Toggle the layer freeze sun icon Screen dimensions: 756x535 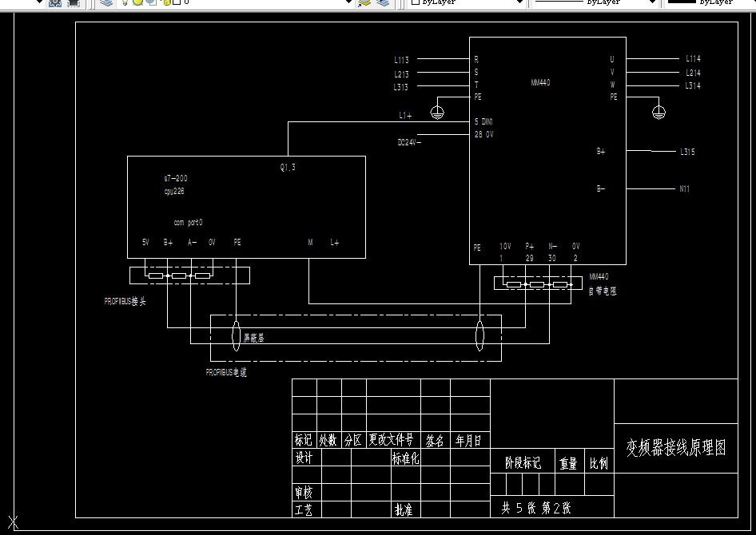click(138, 2)
